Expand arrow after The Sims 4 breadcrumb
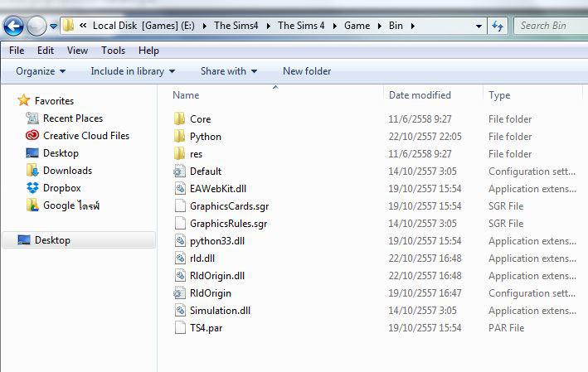The image size is (588, 372). click(335, 26)
